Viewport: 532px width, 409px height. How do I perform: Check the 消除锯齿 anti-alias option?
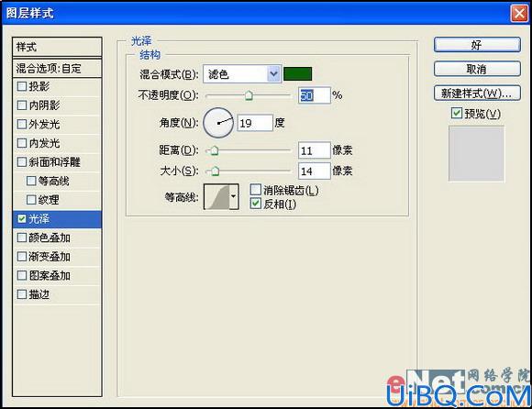click(256, 190)
